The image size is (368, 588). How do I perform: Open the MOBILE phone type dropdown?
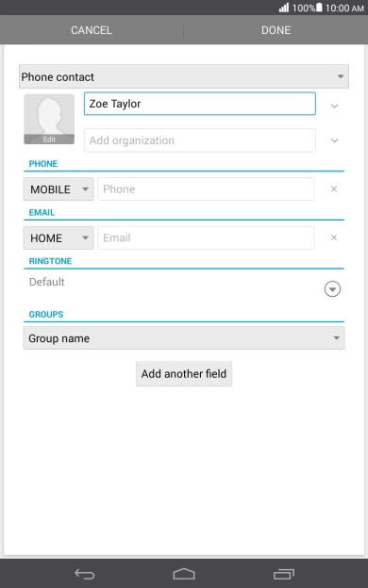[59, 189]
